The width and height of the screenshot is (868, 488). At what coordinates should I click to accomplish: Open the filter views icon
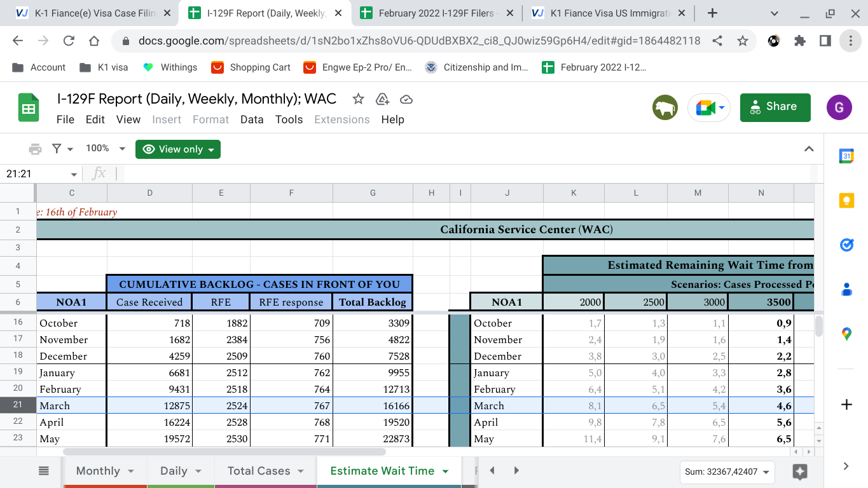[x=62, y=149]
